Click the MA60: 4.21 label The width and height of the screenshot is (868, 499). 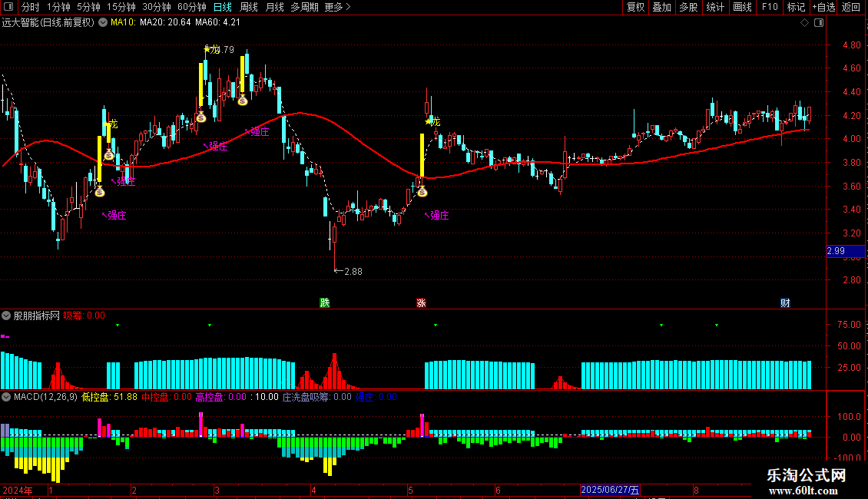217,23
